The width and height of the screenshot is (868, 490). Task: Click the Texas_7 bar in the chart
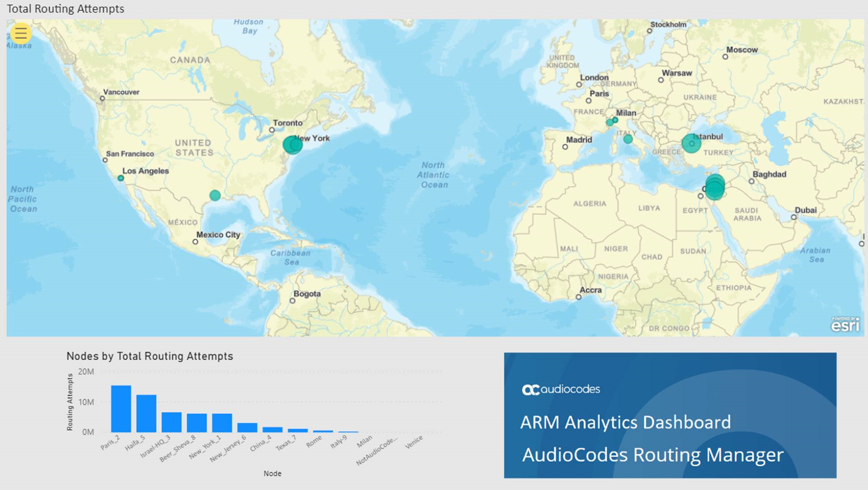click(x=298, y=431)
